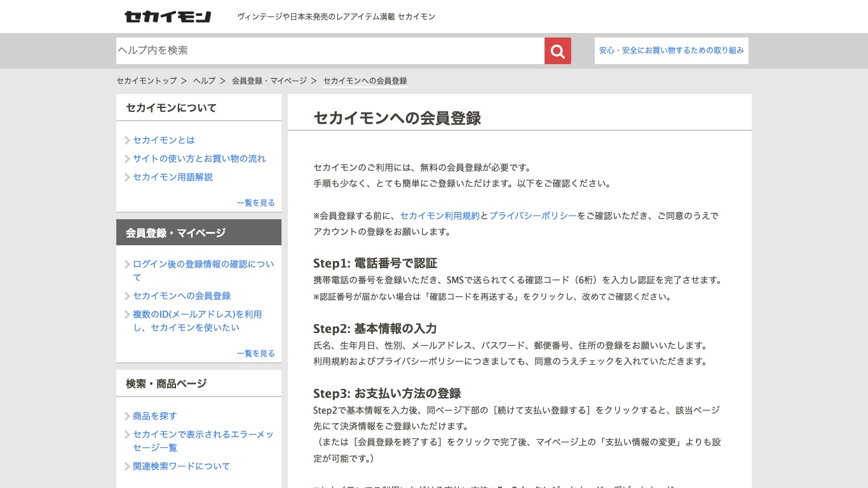This screenshot has height=488, width=868.
Task: Click 一覧を見る under セカイモンについて
Action: [256, 203]
